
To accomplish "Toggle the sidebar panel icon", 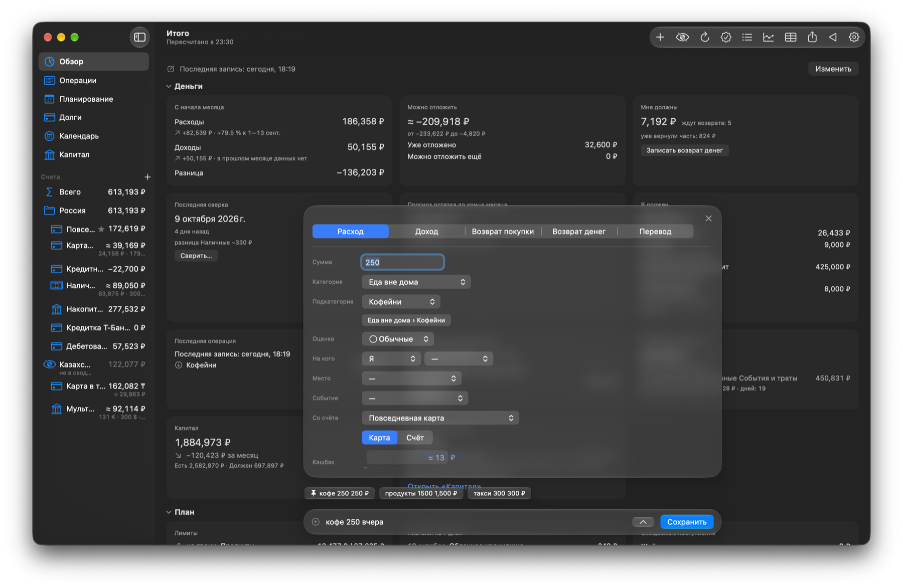I will (139, 37).
